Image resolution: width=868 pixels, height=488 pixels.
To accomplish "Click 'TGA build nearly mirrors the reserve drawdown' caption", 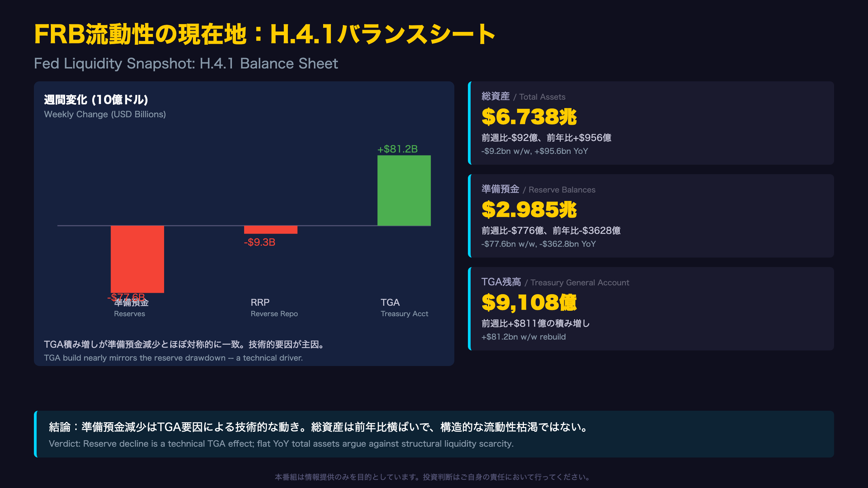I will (135, 358).
